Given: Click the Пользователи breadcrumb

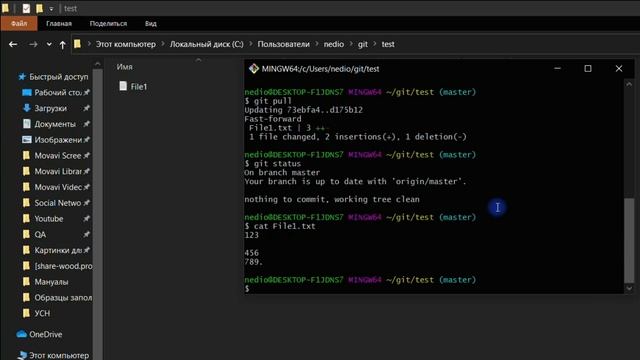Looking at the screenshot, I should click(283, 44).
